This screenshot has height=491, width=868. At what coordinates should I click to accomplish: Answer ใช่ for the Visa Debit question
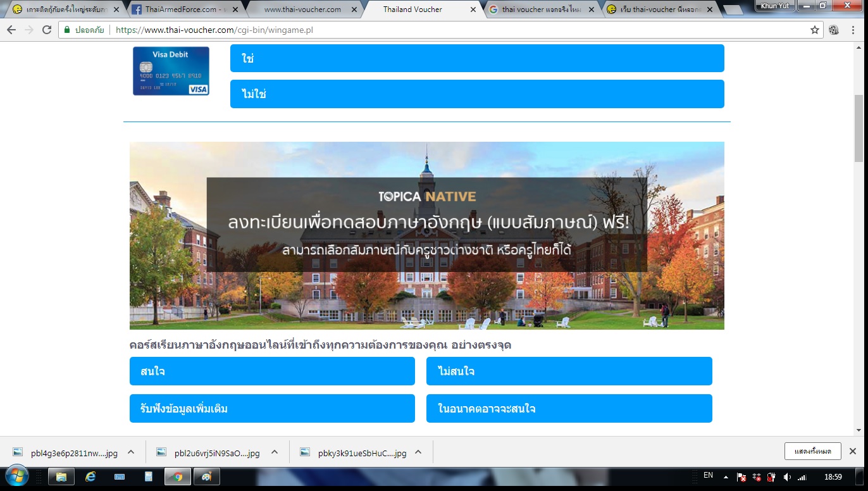point(477,58)
